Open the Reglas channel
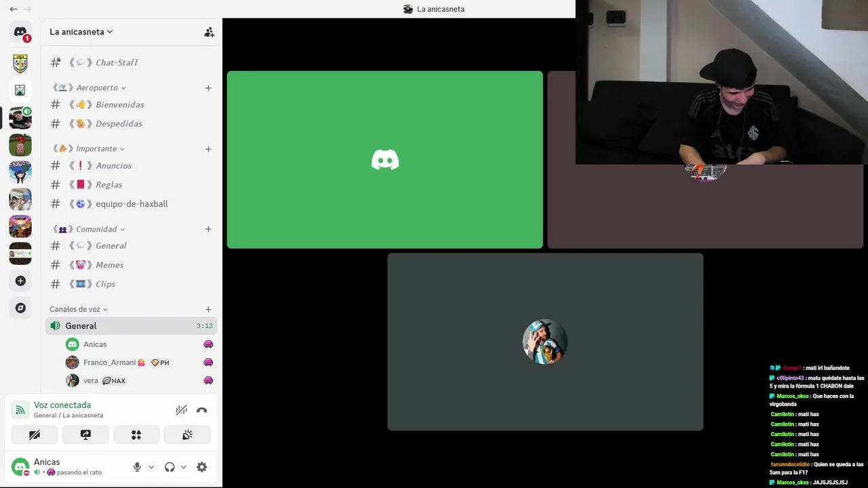The height and width of the screenshot is (488, 868). [x=132, y=184]
